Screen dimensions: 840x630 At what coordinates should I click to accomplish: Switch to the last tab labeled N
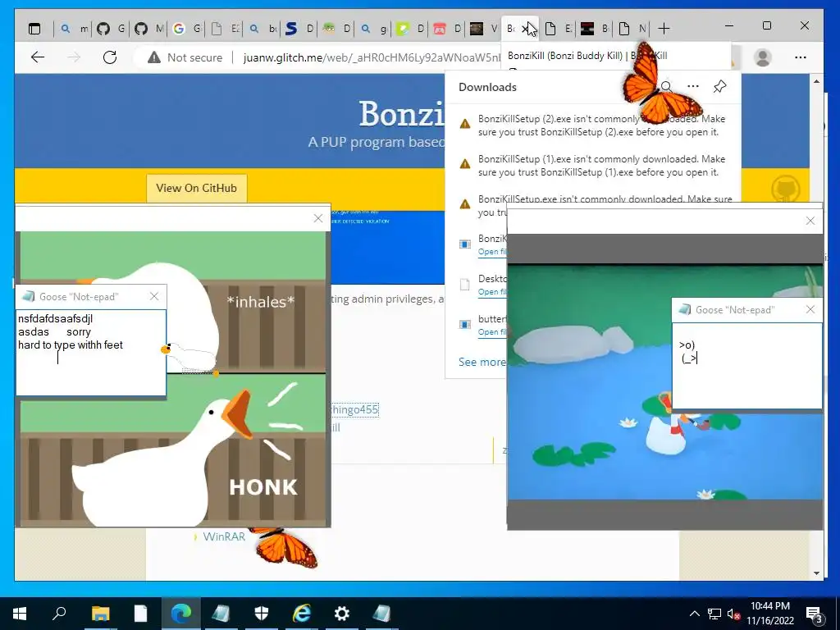point(632,29)
